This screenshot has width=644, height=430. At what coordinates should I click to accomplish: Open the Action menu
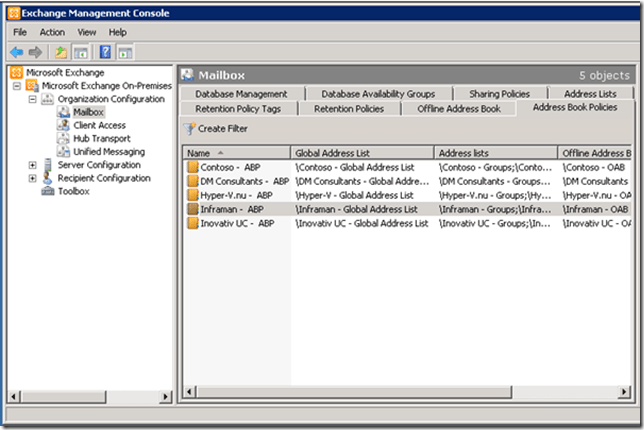click(52, 32)
